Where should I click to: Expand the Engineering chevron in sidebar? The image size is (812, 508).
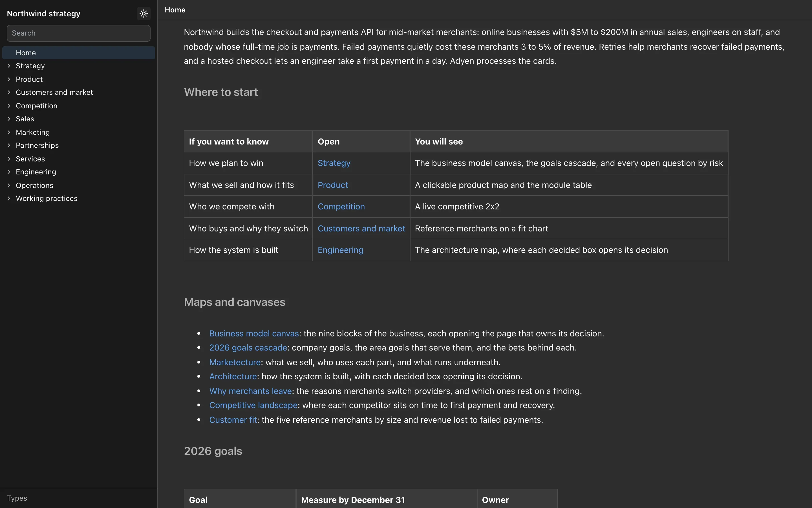pos(9,172)
